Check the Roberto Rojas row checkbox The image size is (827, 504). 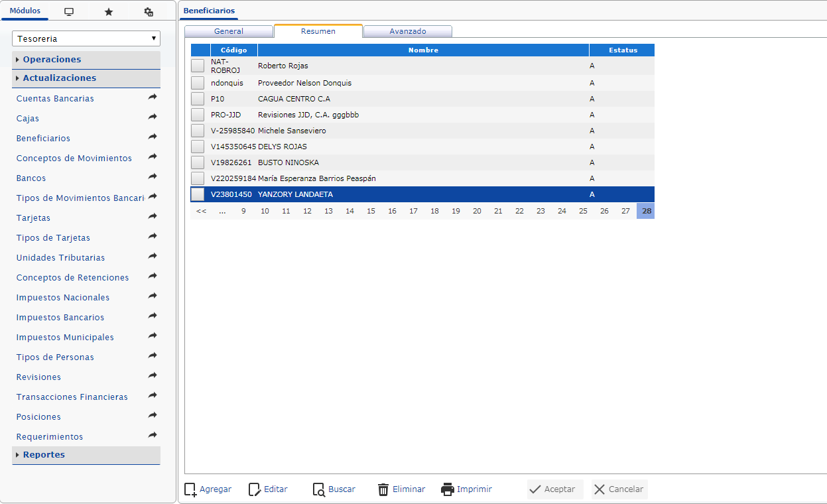[x=198, y=66]
